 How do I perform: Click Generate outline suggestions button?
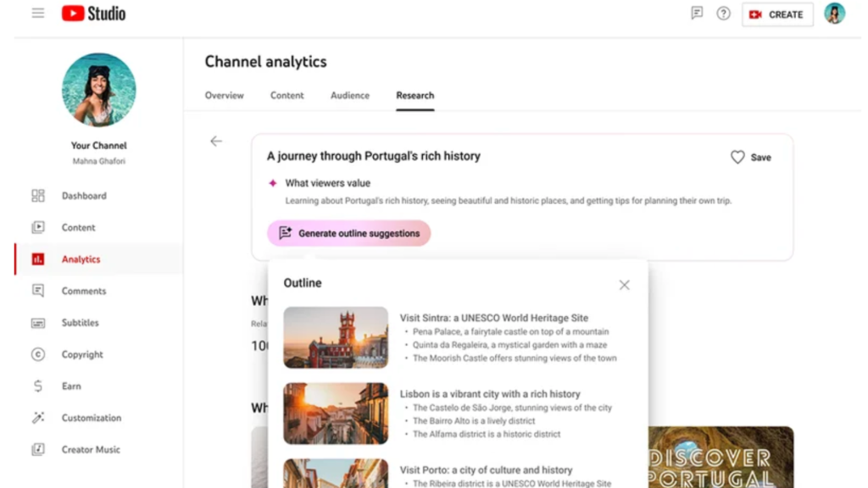coord(349,233)
